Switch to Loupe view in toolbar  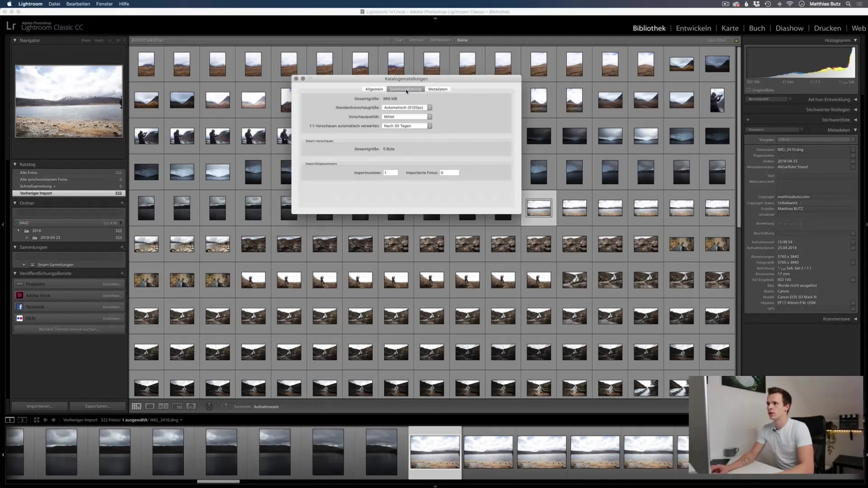point(150,406)
